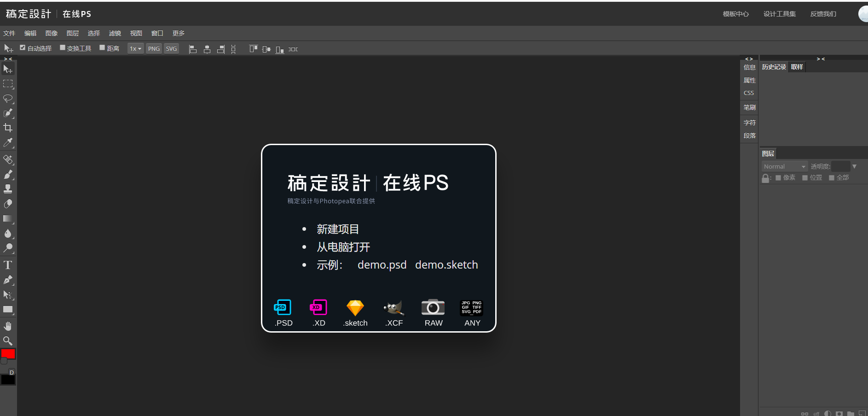
Task: Check the 位置 lock checkbox
Action: (x=805, y=178)
